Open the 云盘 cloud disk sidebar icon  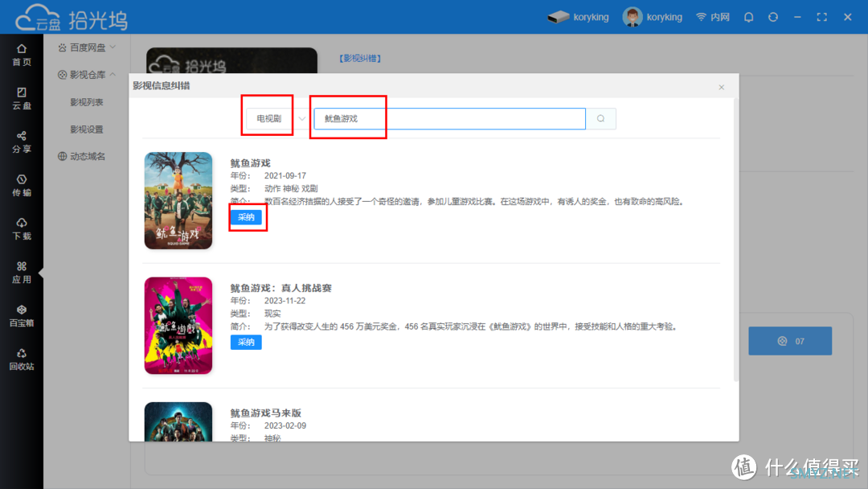21,99
